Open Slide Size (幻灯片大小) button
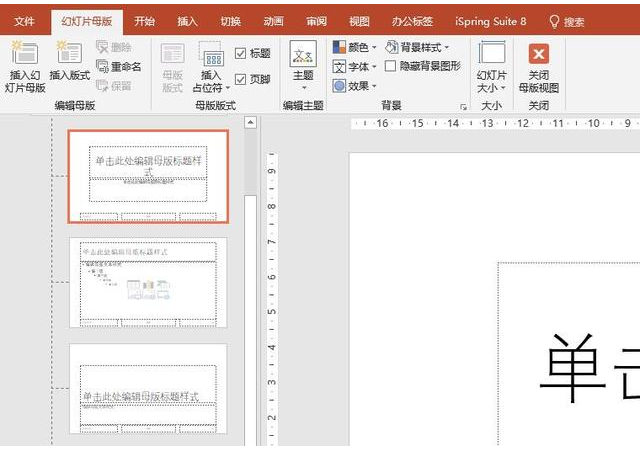The image size is (643, 452). [491, 68]
